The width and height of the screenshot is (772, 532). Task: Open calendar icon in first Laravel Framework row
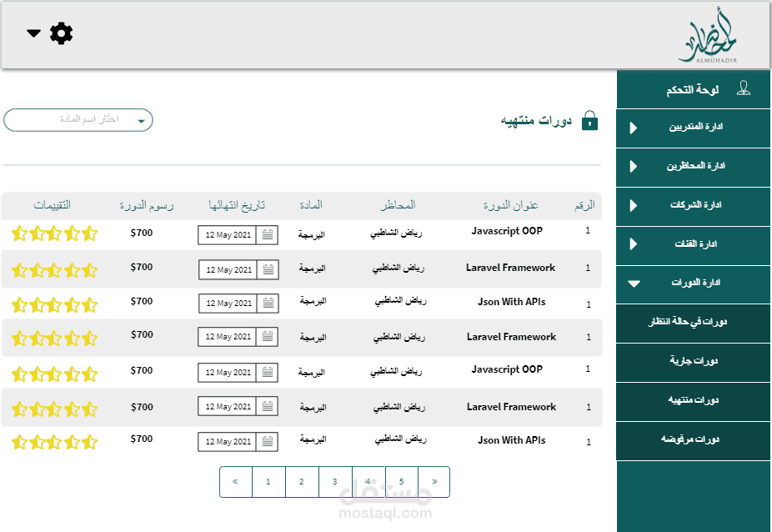[268, 269]
